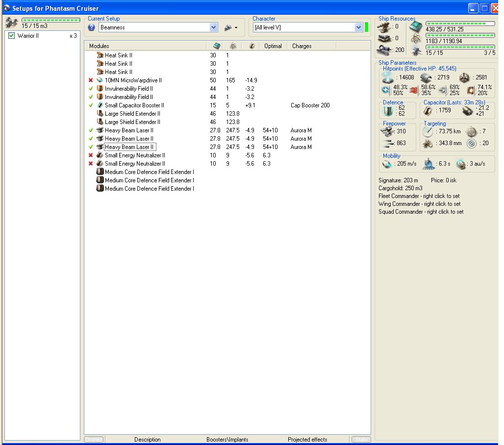504x445 pixels.
Task: Click the turret DPS icon showing 310
Action: [x=387, y=131]
